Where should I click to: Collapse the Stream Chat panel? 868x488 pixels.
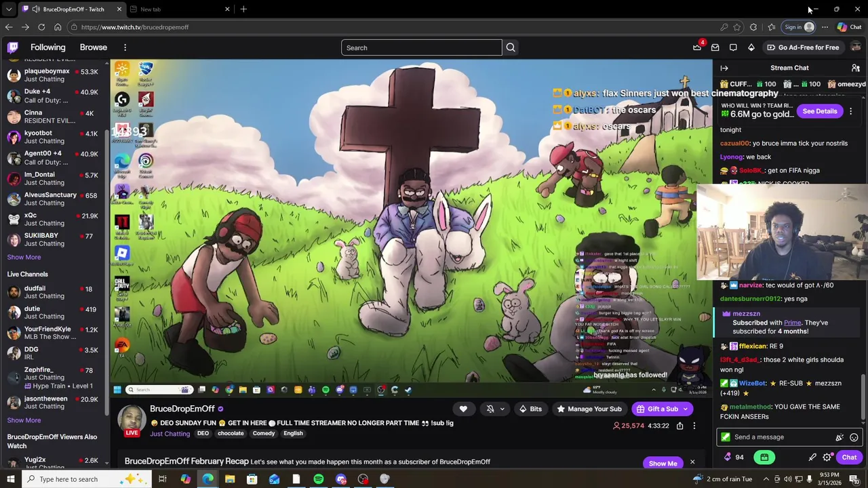click(x=724, y=68)
